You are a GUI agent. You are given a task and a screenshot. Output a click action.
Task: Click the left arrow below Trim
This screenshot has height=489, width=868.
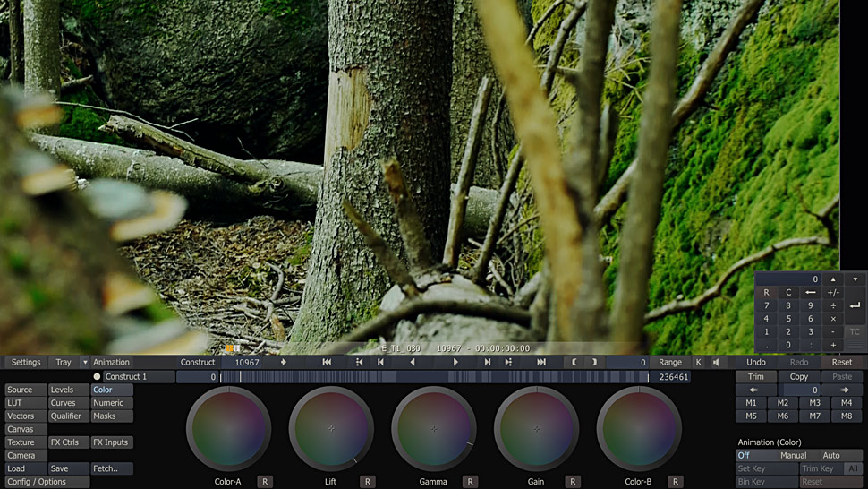point(753,390)
